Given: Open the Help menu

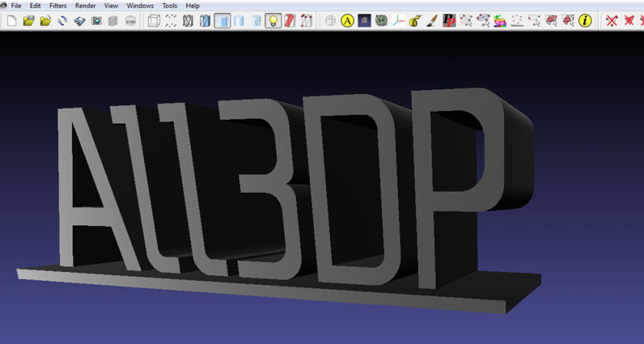Looking at the screenshot, I should coord(192,6).
